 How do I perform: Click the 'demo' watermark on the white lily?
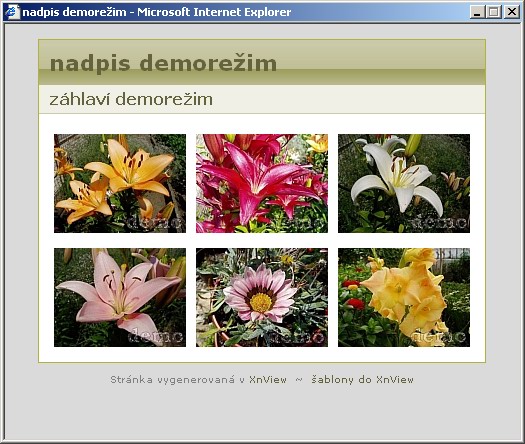(440, 223)
